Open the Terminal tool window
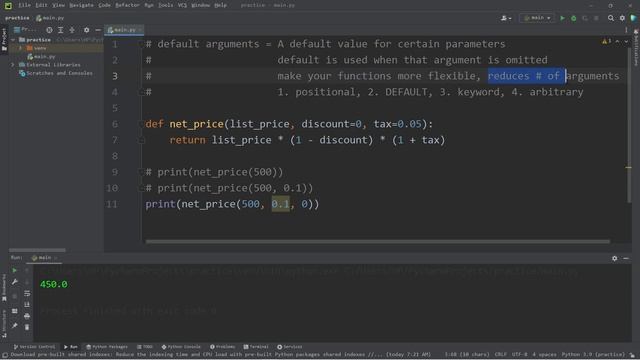 click(256, 347)
